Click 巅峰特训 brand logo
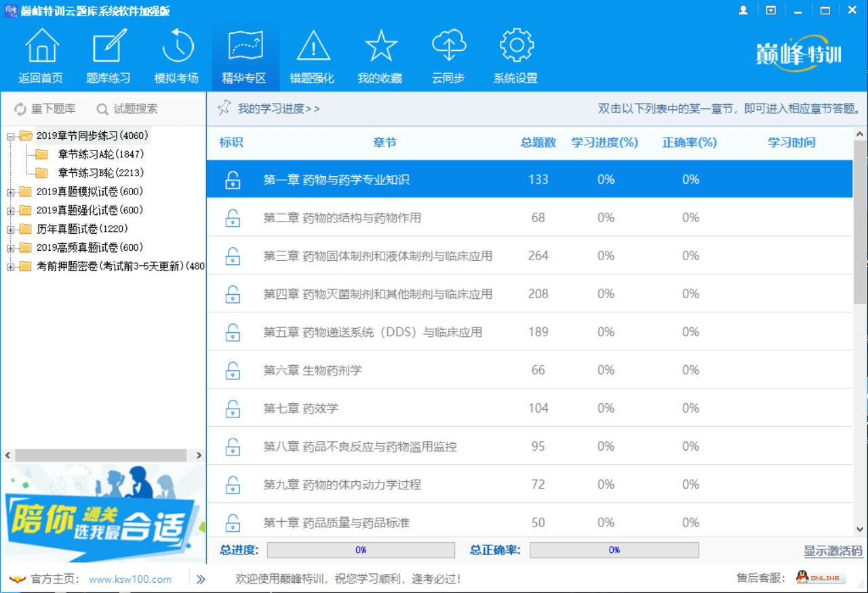 click(x=798, y=54)
